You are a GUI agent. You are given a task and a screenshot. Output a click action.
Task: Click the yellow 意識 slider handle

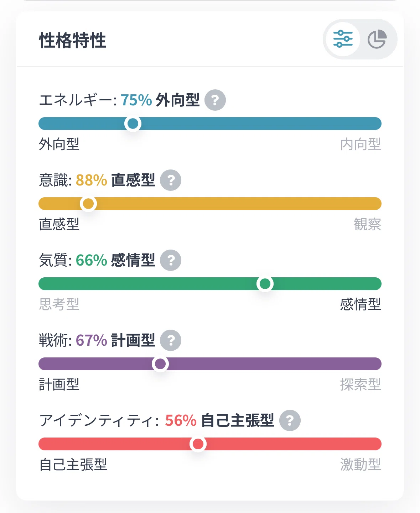click(88, 204)
